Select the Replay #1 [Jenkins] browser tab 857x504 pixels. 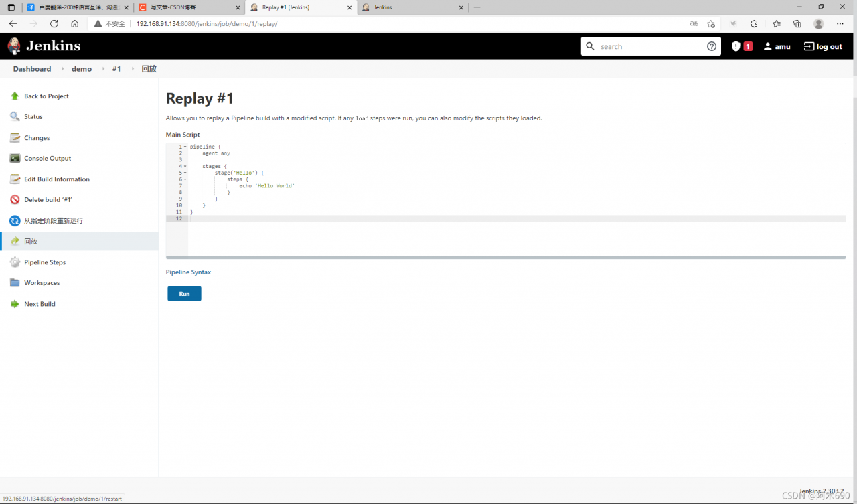(x=300, y=7)
